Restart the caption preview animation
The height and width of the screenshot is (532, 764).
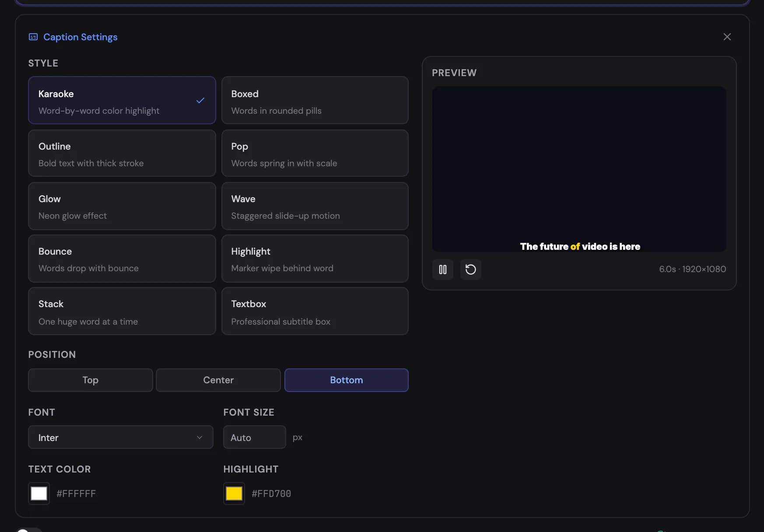click(x=470, y=269)
